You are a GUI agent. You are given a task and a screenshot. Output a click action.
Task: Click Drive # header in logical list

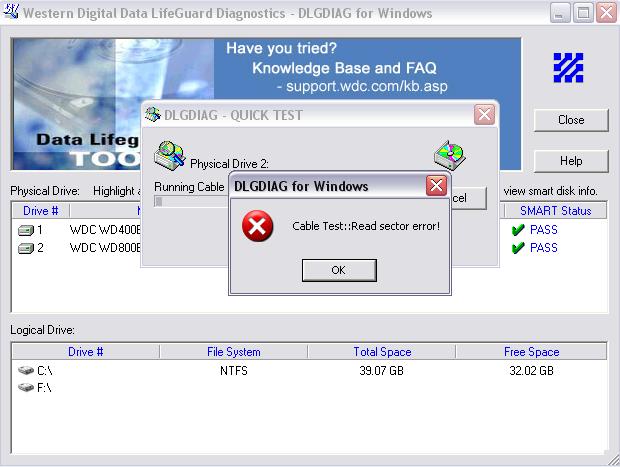click(x=86, y=352)
